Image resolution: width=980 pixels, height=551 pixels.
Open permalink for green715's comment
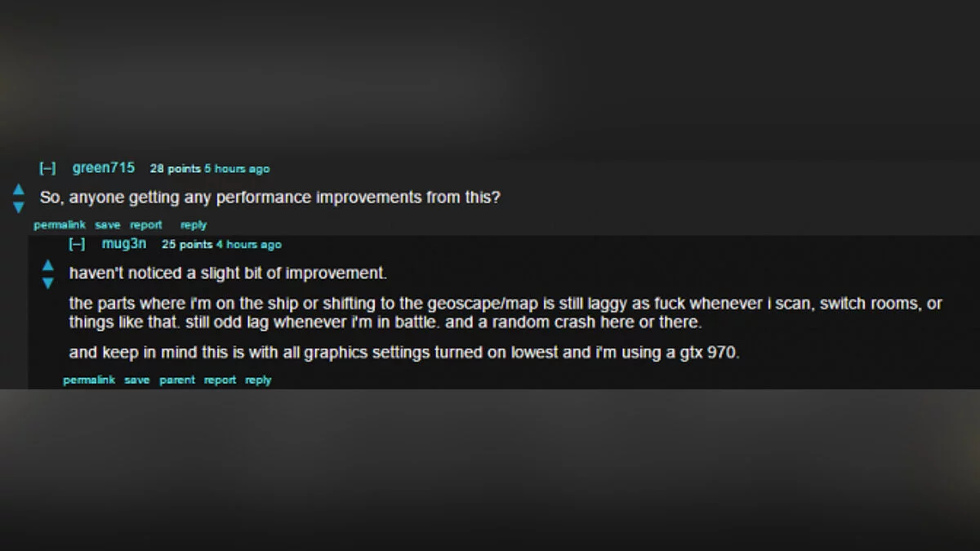click(x=60, y=224)
